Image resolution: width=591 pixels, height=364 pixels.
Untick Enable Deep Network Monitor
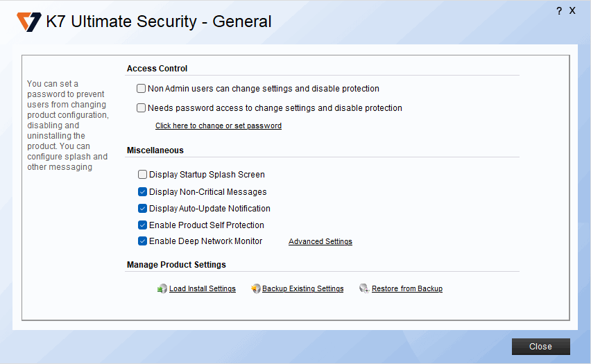143,241
